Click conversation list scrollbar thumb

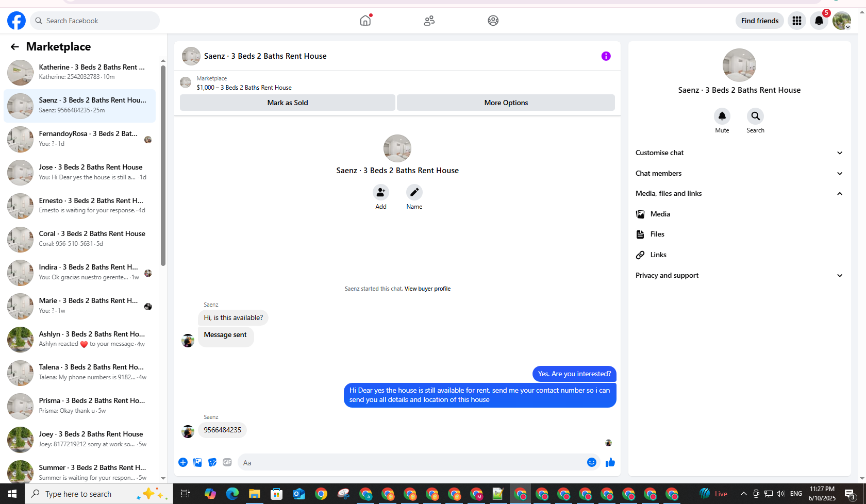(163, 165)
